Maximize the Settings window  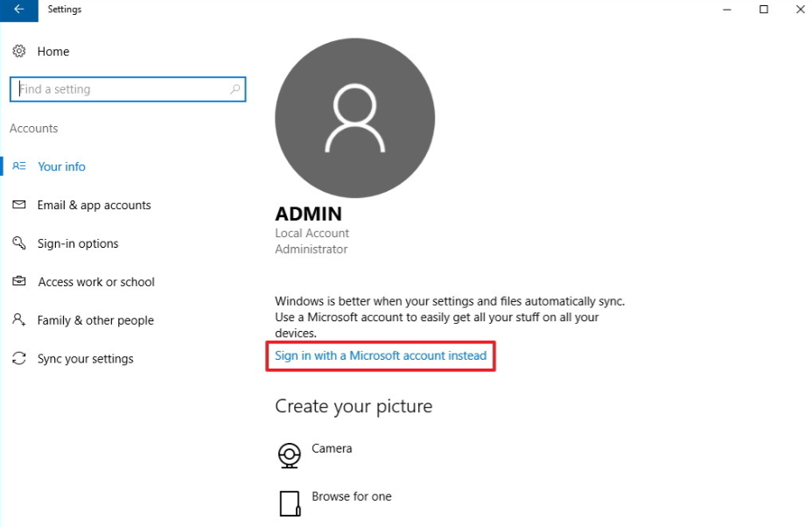[x=764, y=10]
